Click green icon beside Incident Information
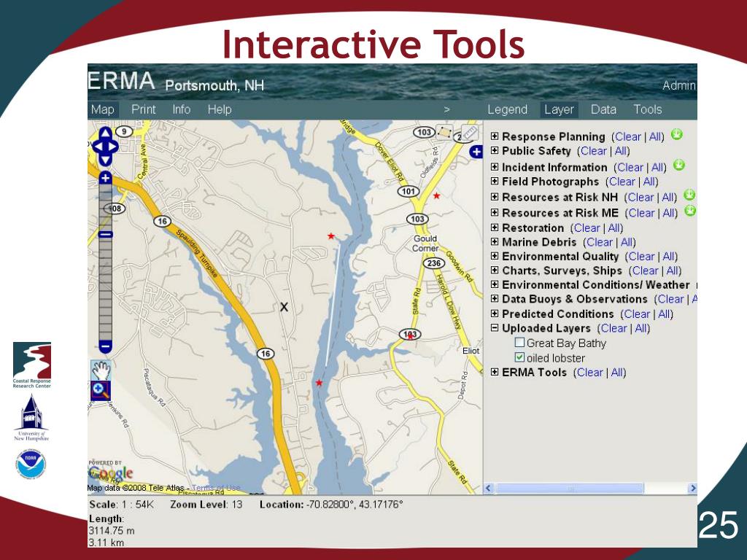The image size is (747, 560). (x=679, y=166)
